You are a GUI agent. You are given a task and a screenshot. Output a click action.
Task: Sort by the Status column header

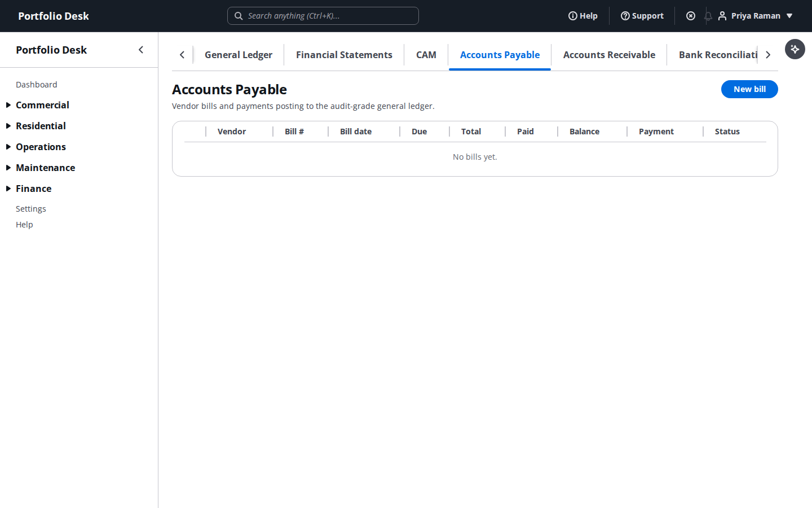(727, 132)
